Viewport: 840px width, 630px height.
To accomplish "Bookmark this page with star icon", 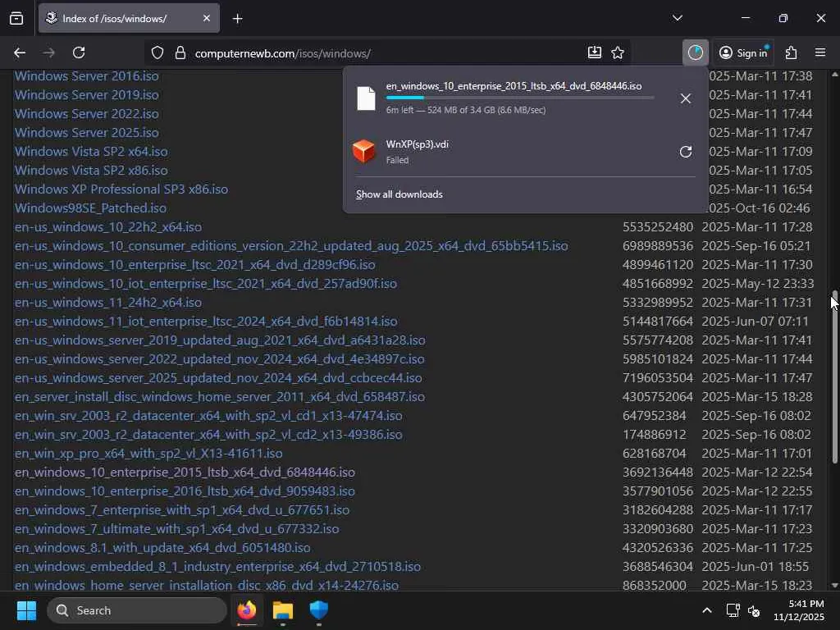I will coord(618,52).
